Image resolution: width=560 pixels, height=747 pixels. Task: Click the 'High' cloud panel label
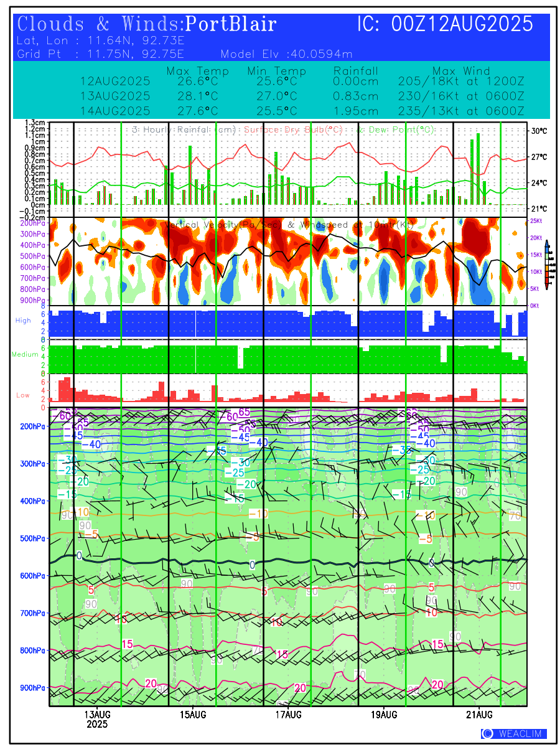click(x=23, y=320)
